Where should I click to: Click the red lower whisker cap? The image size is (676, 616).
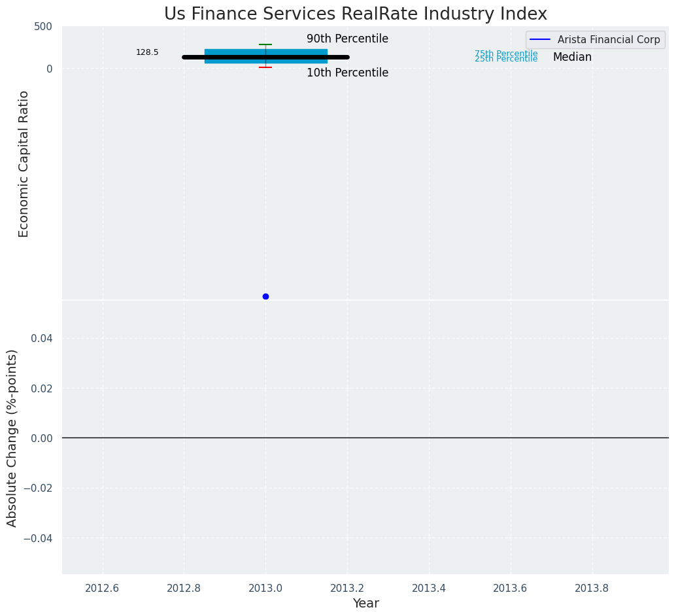coord(265,67)
